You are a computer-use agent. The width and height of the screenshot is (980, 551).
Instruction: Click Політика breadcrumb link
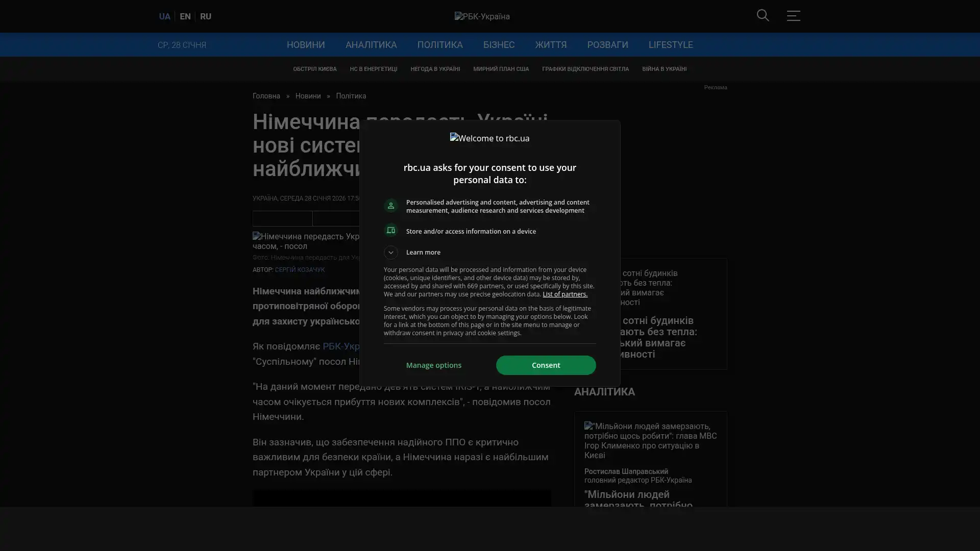pos(351,96)
